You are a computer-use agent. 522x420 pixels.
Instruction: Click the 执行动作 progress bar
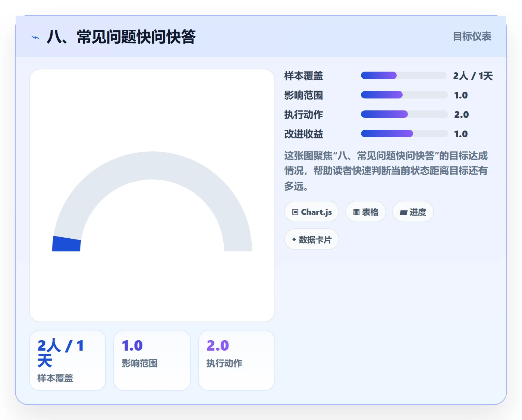[404, 114]
